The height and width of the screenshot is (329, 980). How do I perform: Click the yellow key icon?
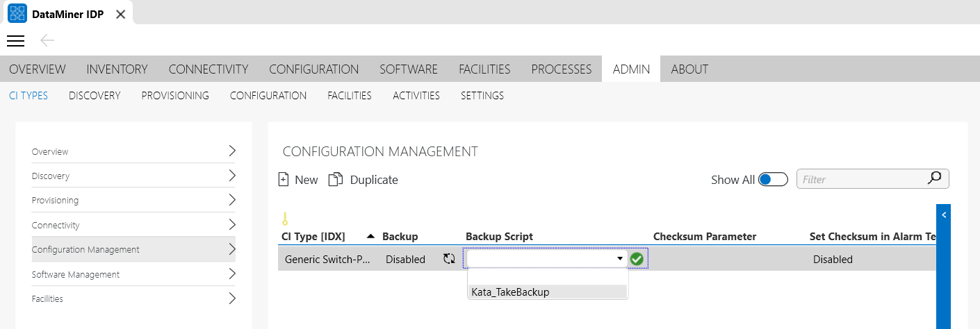[284, 219]
